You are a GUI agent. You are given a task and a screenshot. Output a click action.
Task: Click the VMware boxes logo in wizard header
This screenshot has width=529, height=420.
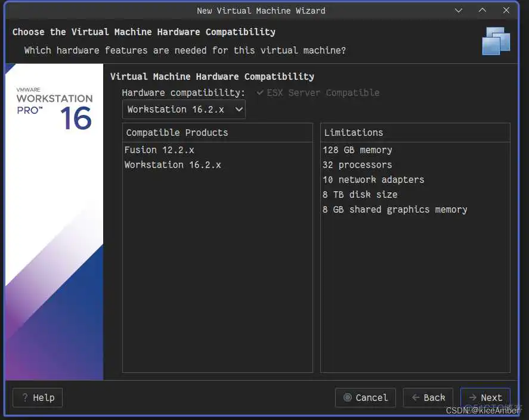click(496, 42)
